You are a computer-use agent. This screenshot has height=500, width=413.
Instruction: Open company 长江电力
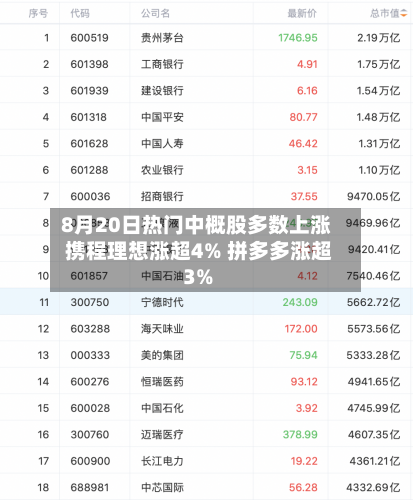click(x=162, y=461)
